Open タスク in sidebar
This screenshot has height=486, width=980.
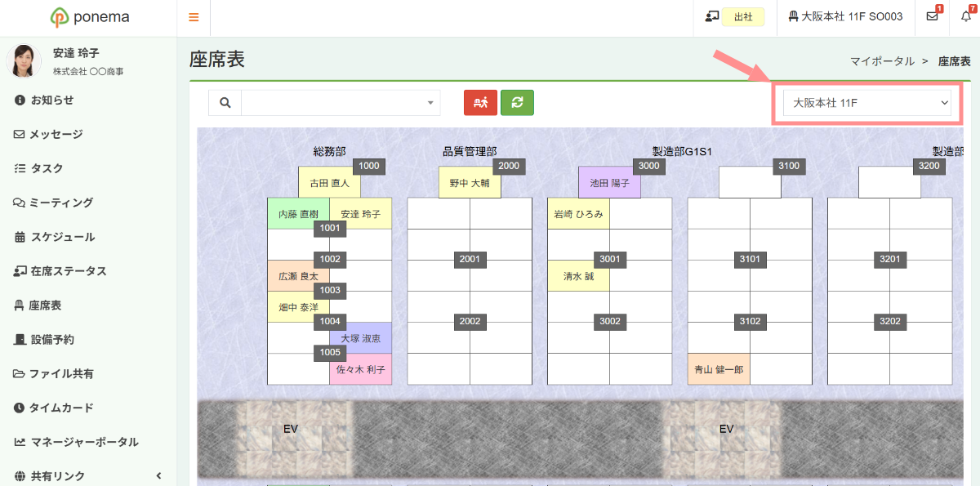point(47,168)
